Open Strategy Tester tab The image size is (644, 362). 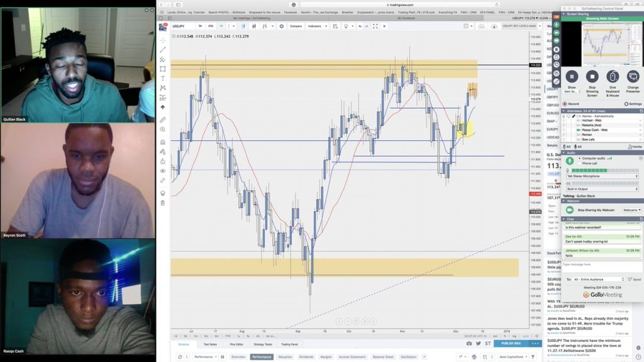click(x=263, y=344)
